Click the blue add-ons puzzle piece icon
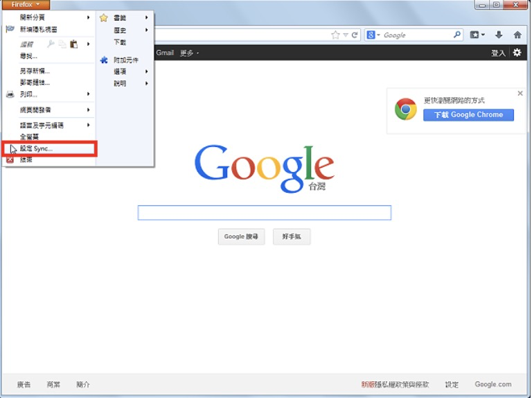The height and width of the screenshot is (398, 532). [x=104, y=60]
